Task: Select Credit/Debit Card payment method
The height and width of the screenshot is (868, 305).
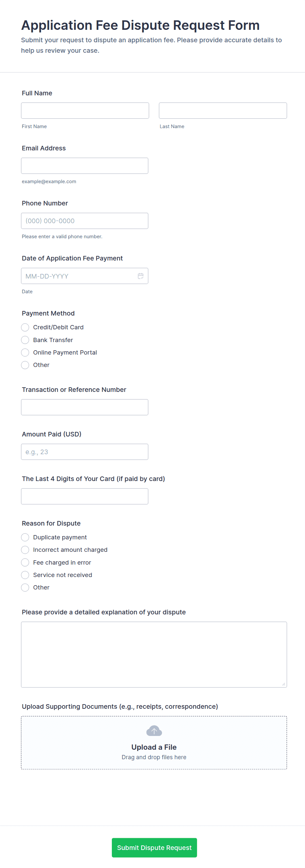Action: 25,327
